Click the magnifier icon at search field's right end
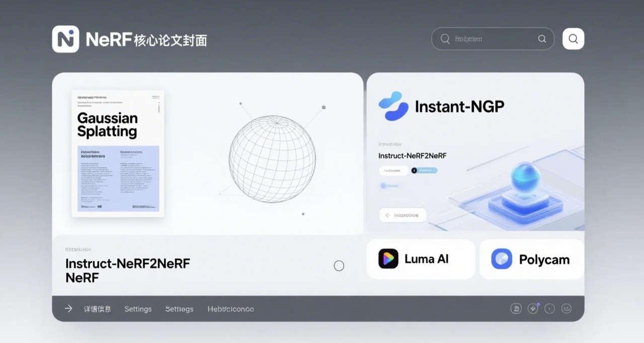Image resolution: width=644 pixels, height=343 pixels. [542, 39]
